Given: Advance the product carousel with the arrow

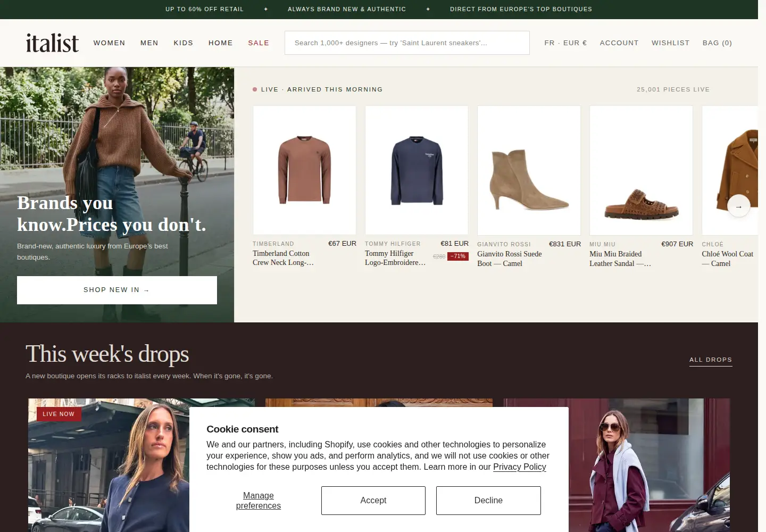Looking at the screenshot, I should 738,206.
